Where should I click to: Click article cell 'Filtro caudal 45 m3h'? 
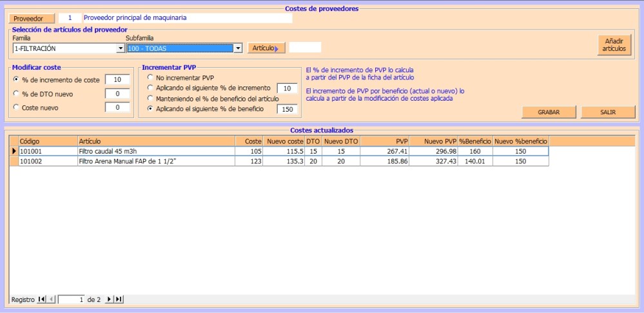[x=156, y=152]
